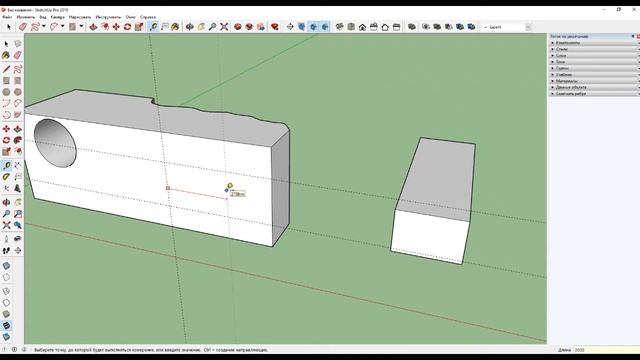Screen dimensions: 640x360
Task: Toggle X-Ray face style
Action: 6,266
